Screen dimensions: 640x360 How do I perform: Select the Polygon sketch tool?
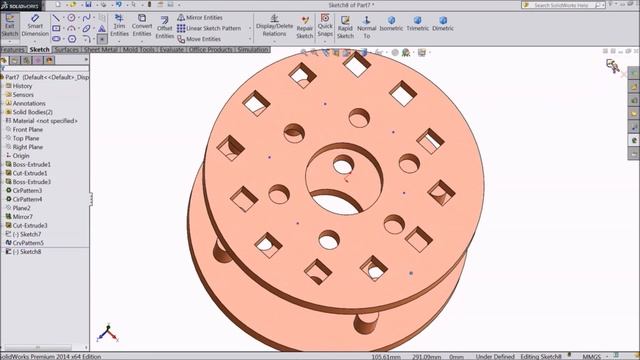click(72, 39)
